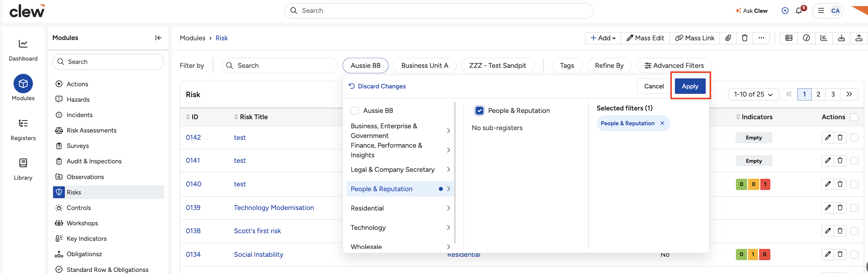Expand Legal & Company Secretary sub-registers
The height and width of the screenshot is (274, 868).
448,169
